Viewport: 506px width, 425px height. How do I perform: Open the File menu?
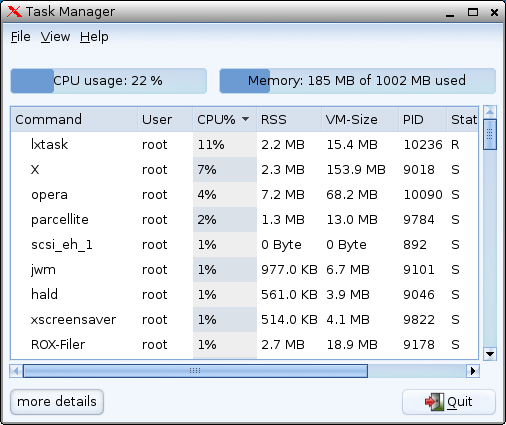click(x=20, y=37)
